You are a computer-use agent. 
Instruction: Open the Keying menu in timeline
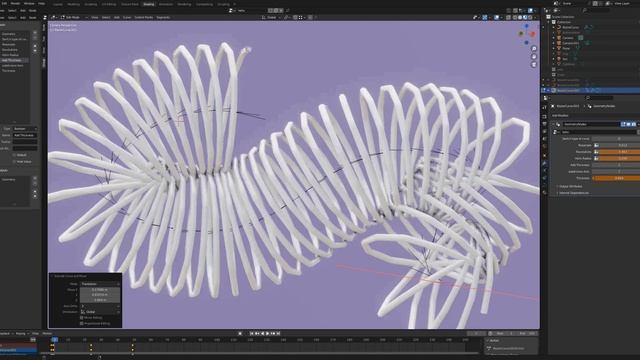pyautogui.click(x=21, y=333)
